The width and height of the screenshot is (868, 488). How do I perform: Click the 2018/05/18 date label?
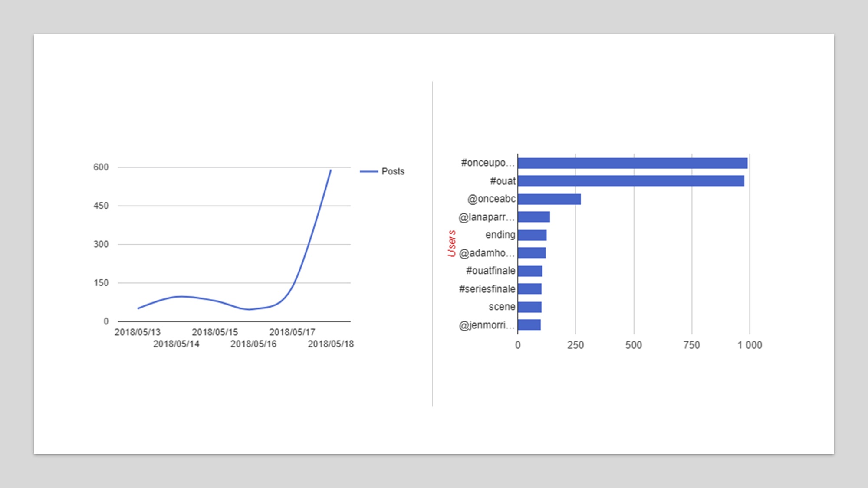331,344
